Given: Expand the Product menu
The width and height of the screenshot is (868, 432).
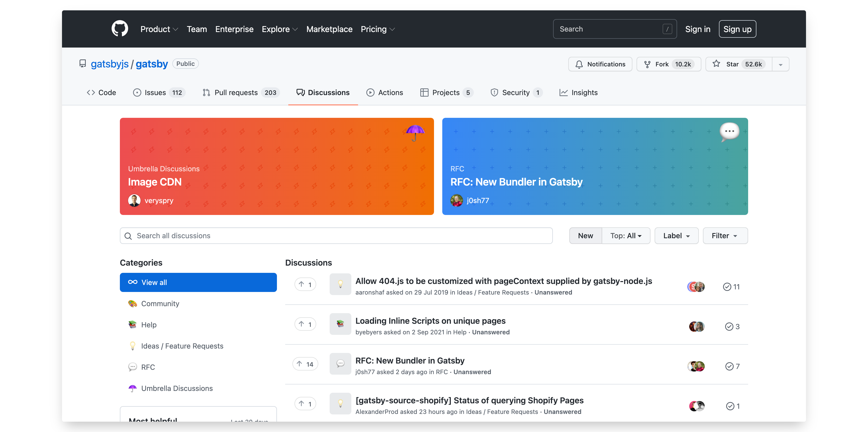Looking at the screenshot, I should click(x=159, y=29).
